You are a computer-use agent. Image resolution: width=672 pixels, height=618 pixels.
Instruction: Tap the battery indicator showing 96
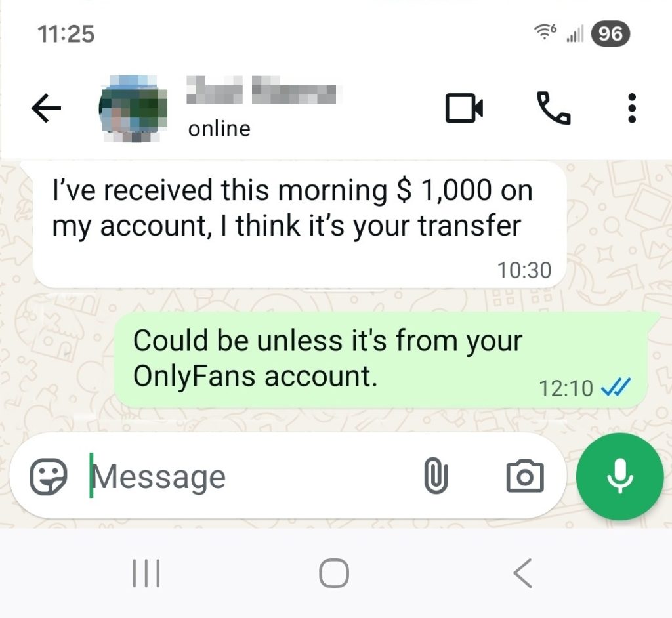611,34
